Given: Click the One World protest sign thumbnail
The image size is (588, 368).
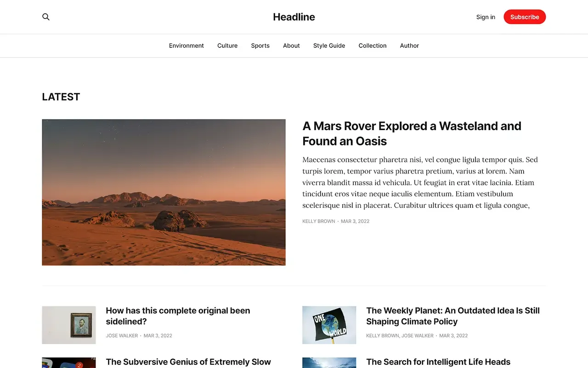Looking at the screenshot, I should coord(329,325).
